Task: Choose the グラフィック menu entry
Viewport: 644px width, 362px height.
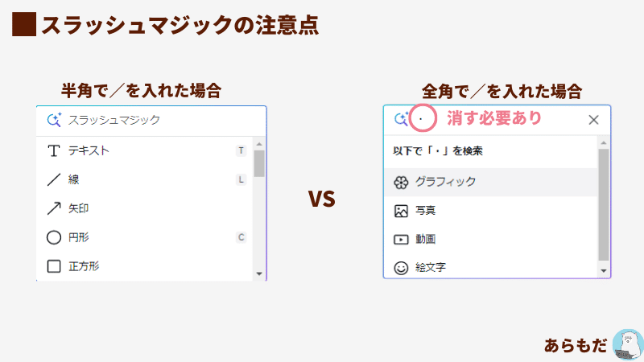Action: (490, 183)
